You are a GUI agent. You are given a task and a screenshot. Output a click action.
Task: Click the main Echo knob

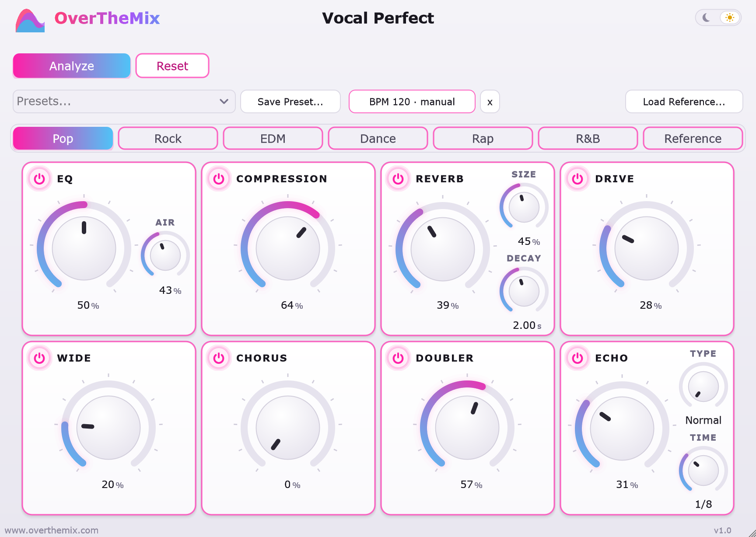click(622, 429)
